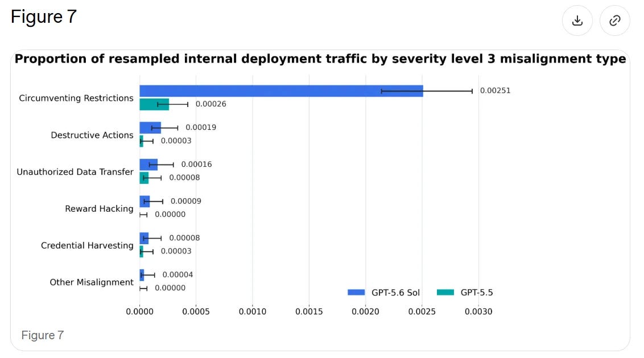The height and width of the screenshot is (358, 644).
Task: Click the "Other Misalignment" category label
Action: 92,282
